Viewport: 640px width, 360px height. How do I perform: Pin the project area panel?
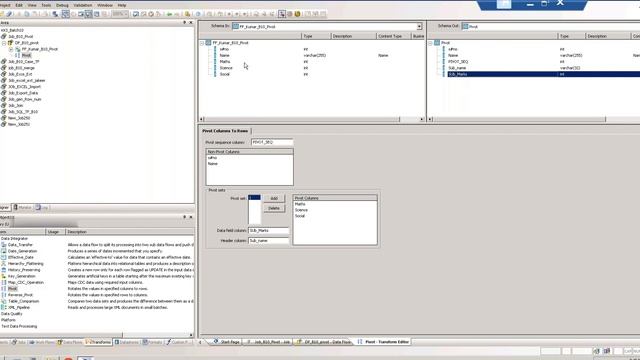pyautogui.click(x=184, y=22)
